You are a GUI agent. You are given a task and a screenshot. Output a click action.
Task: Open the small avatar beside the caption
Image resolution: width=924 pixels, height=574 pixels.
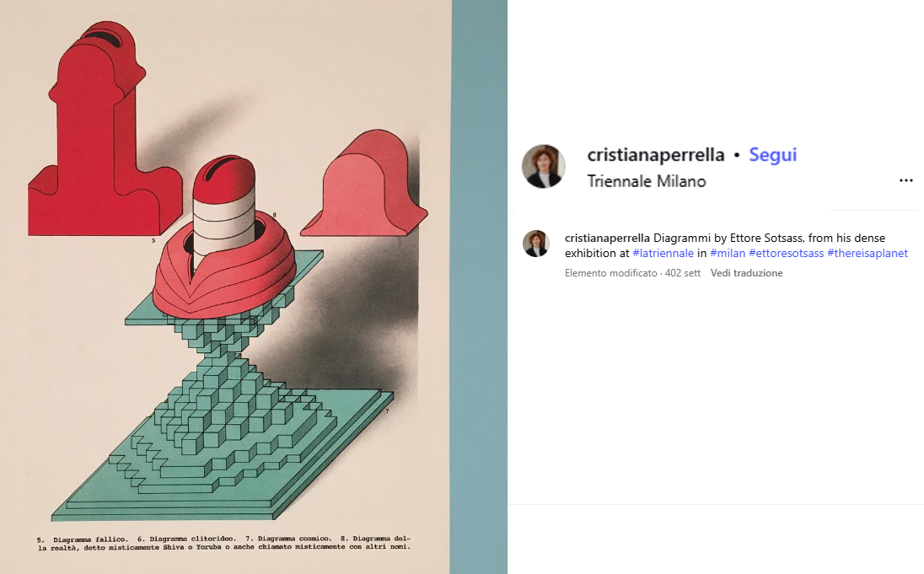(536, 244)
